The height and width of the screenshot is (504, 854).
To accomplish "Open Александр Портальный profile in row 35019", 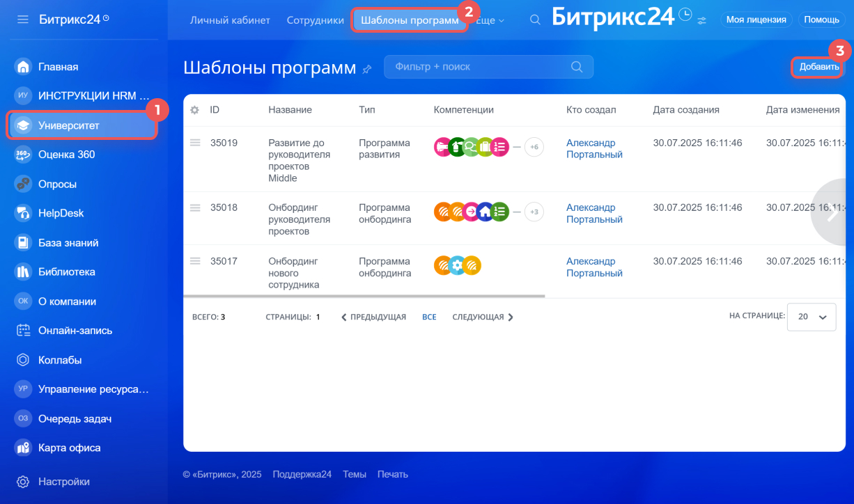I will 594,149.
